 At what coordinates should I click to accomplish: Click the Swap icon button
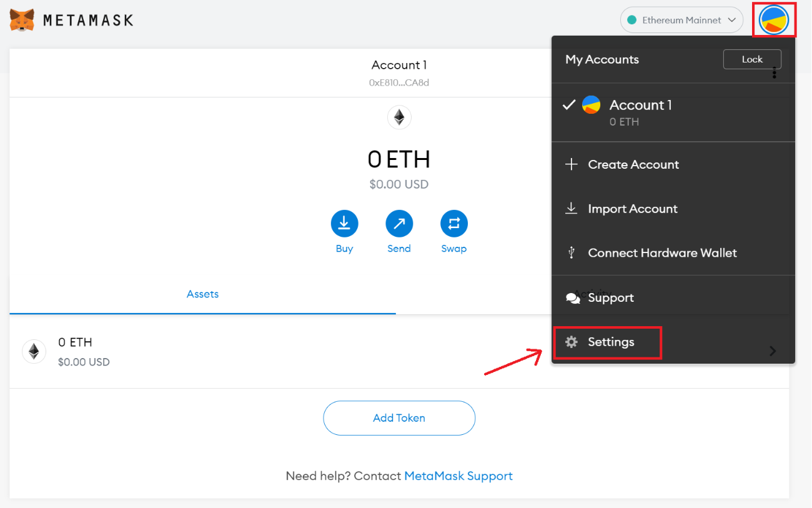tap(454, 224)
